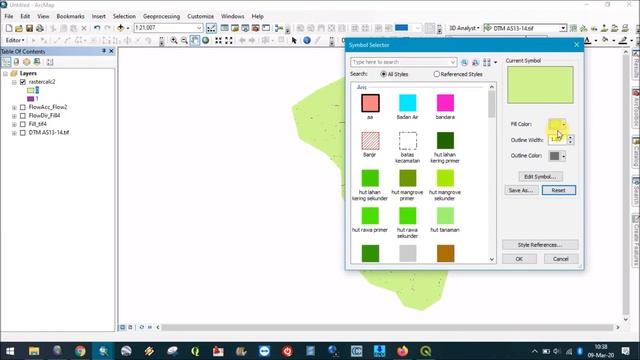Expand the FlowAcc_Flow2 layer
Viewport: 640px width, 360px height.
click(14, 107)
